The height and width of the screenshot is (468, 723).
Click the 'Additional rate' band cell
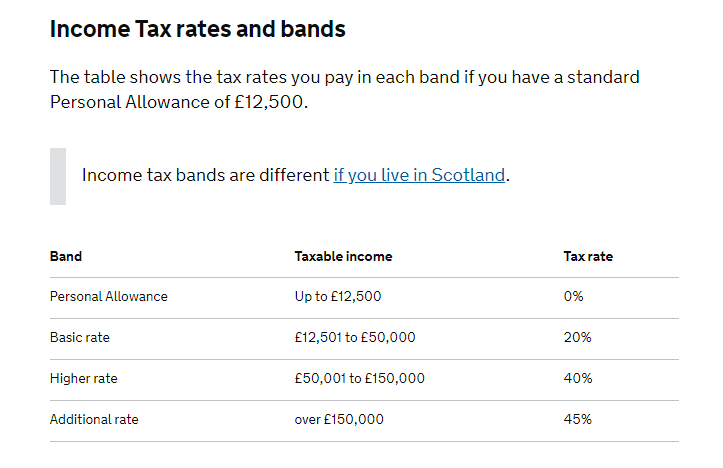click(x=94, y=420)
